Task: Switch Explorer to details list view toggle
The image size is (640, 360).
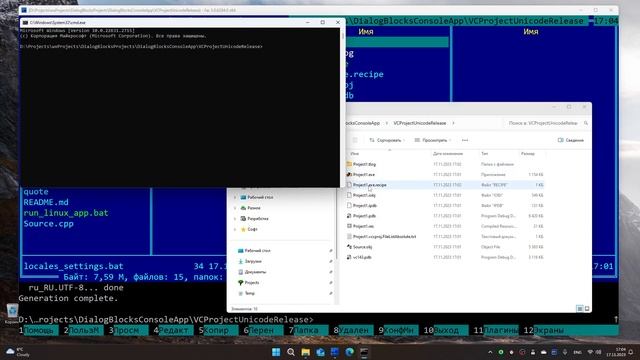Action: [580, 309]
